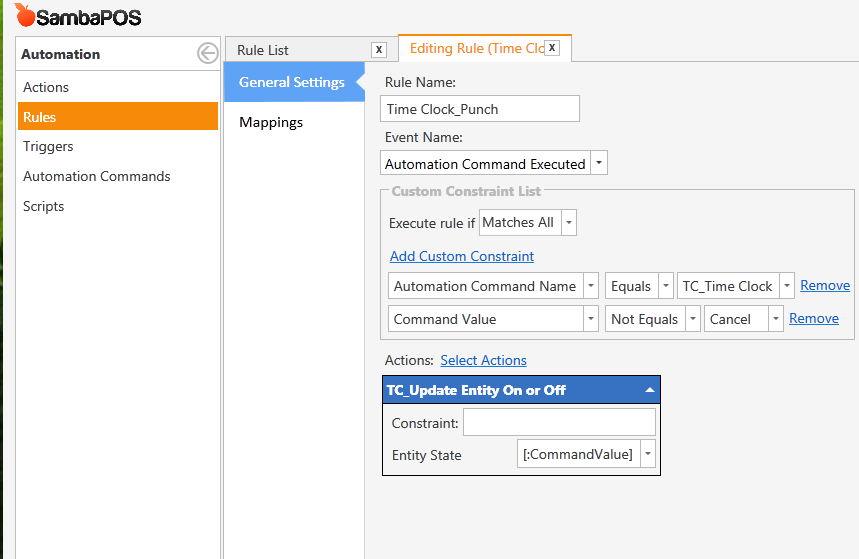Expand the Automation Command Name dropdown
859x559 pixels.
(x=590, y=286)
